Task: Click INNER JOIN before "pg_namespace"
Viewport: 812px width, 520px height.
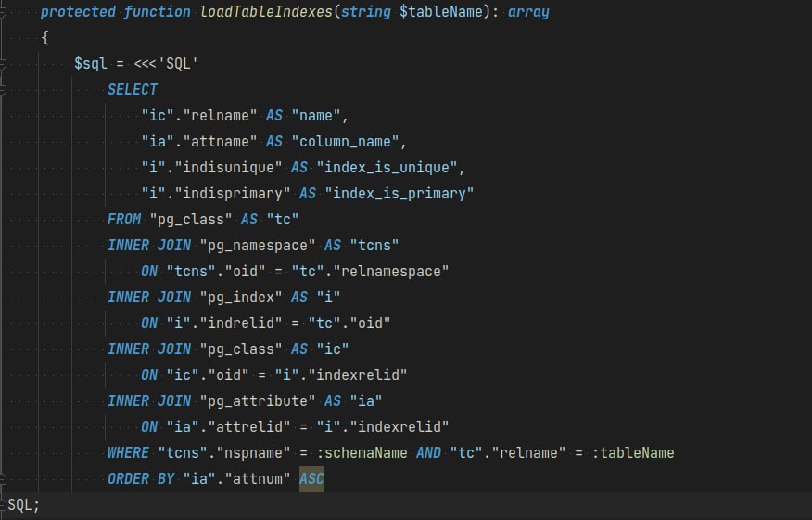Action: point(149,245)
